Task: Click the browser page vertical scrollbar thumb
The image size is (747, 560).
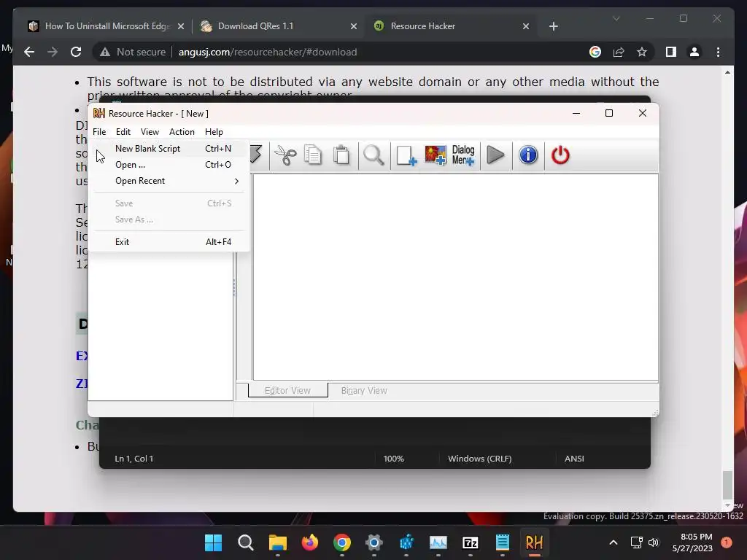Action: click(727, 484)
